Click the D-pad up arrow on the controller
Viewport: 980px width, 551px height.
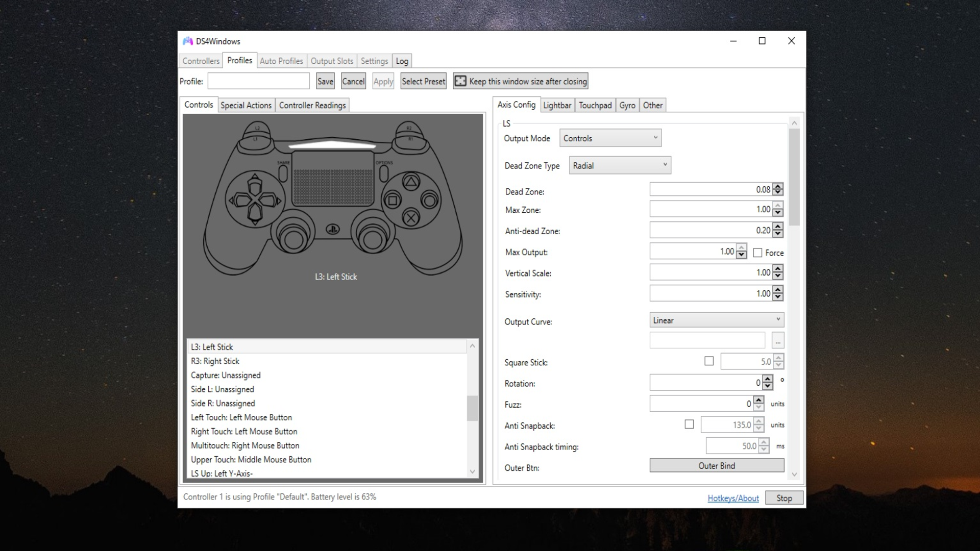pos(255,184)
